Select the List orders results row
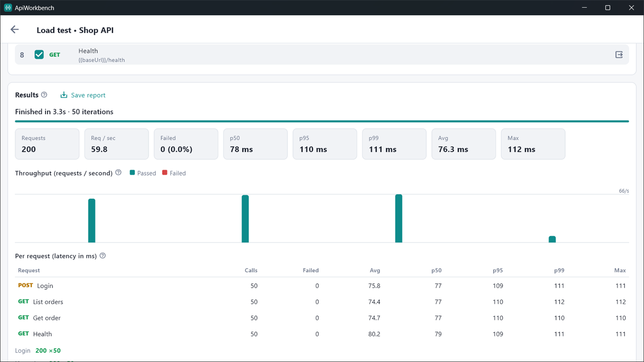The image size is (644, 362). point(322,302)
